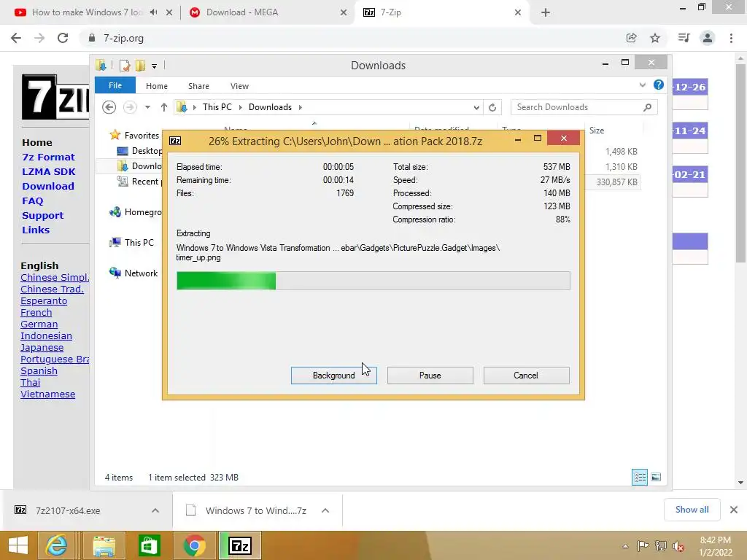Viewport: 747px width, 560px height.
Task: Go back in Chrome
Action: [x=16, y=38]
